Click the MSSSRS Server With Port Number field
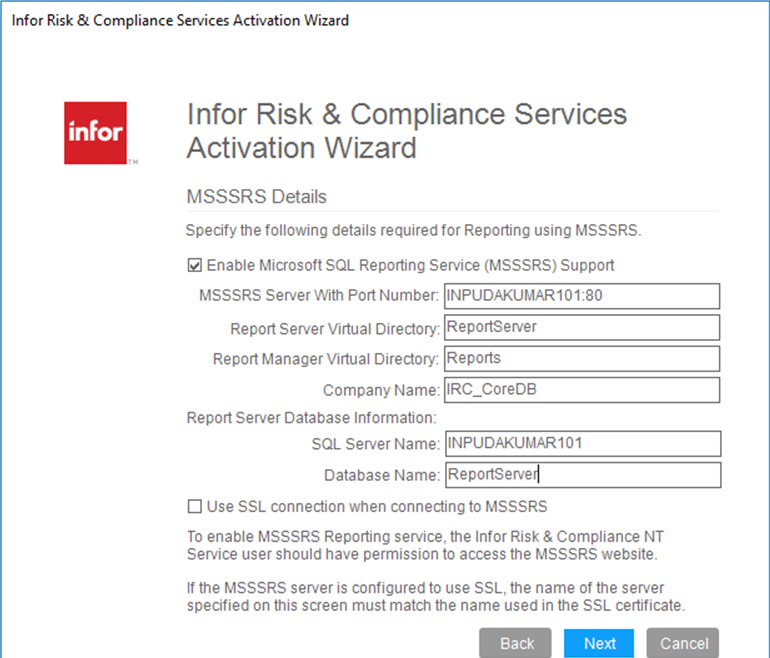The height and width of the screenshot is (658, 770). (x=581, y=296)
